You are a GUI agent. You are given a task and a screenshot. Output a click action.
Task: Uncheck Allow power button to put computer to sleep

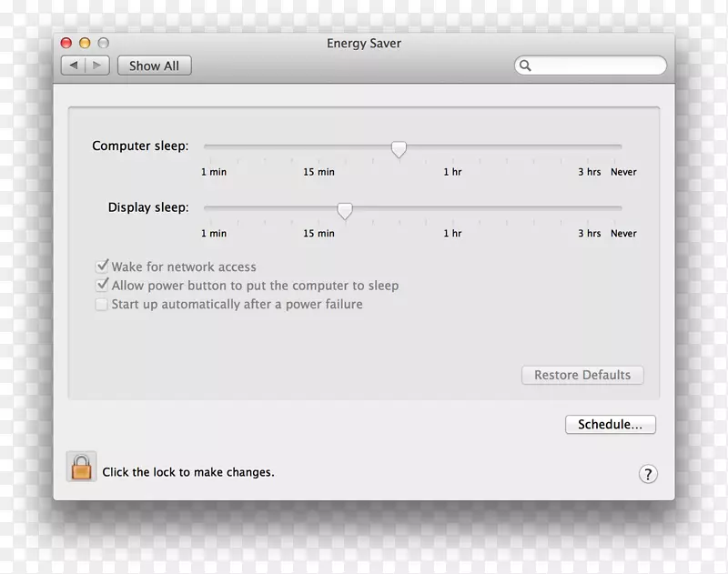click(x=103, y=285)
